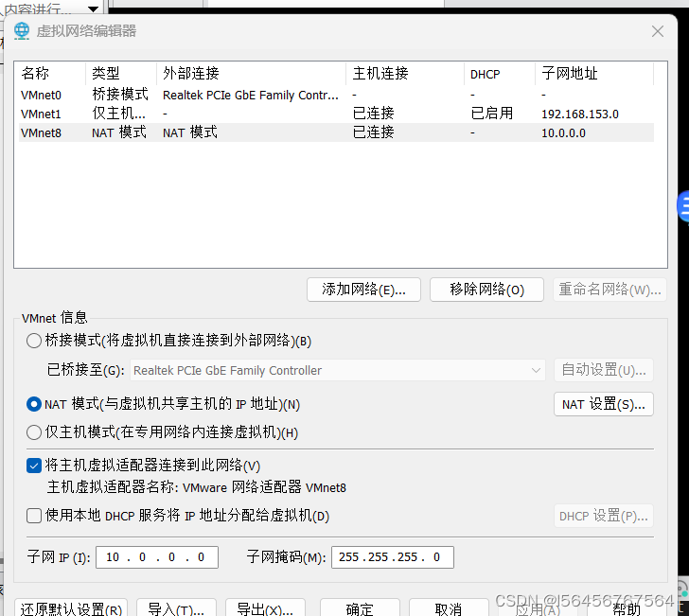Click the 帮助 button
Image resolution: width=689 pixels, height=616 pixels.
pyautogui.click(x=627, y=608)
